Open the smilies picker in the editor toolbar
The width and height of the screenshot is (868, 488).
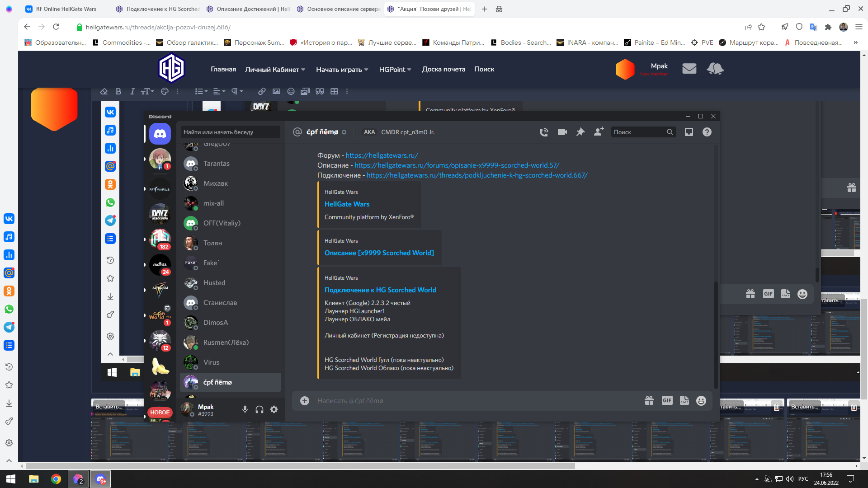click(x=291, y=91)
